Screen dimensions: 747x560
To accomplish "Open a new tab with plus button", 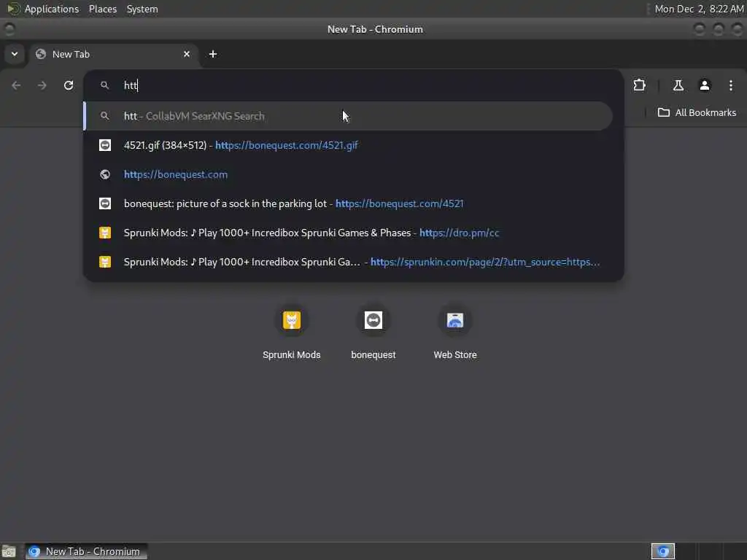I will [213, 54].
